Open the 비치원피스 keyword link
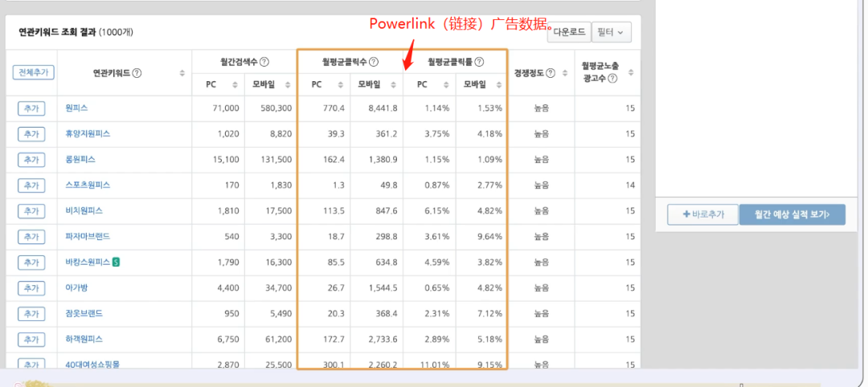868x387 pixels. tap(84, 210)
